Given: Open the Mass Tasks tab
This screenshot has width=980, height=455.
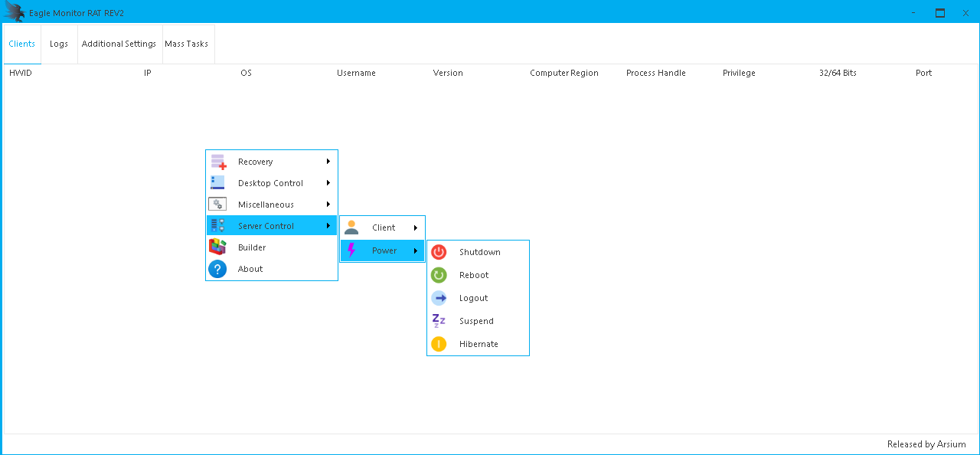Looking at the screenshot, I should (x=186, y=44).
